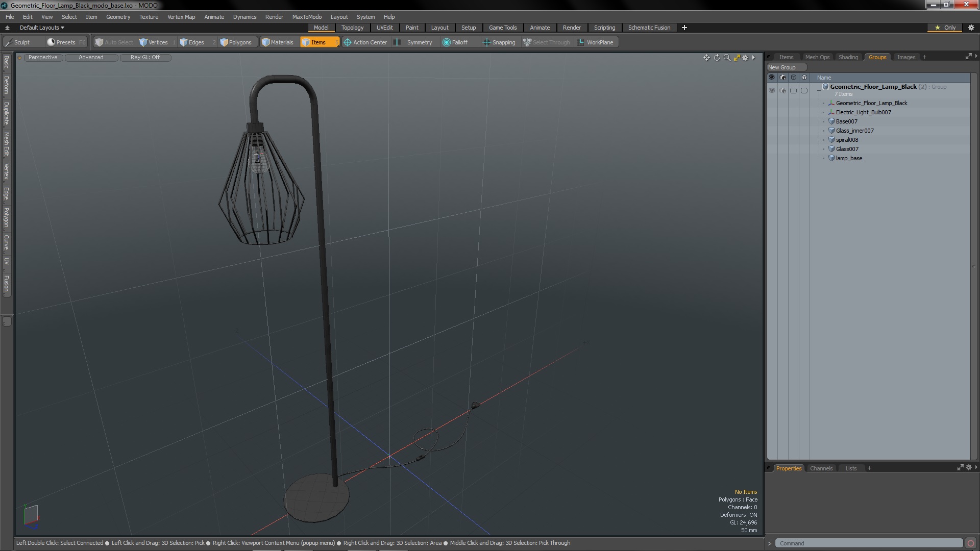Open viewport settings gear icon
The height and width of the screenshot is (551, 980).
(745, 58)
